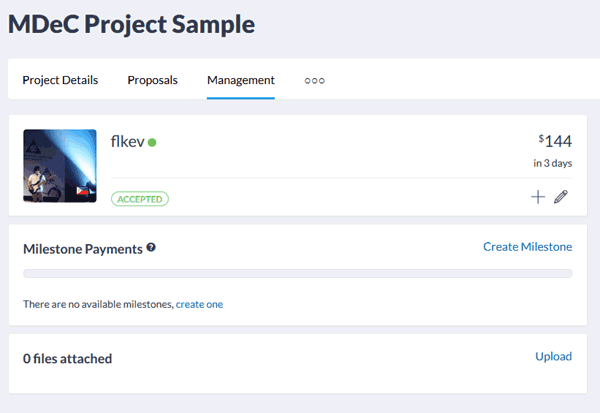Image resolution: width=600 pixels, height=413 pixels.
Task: Click the '0 files attached' heading
Action: (x=67, y=359)
